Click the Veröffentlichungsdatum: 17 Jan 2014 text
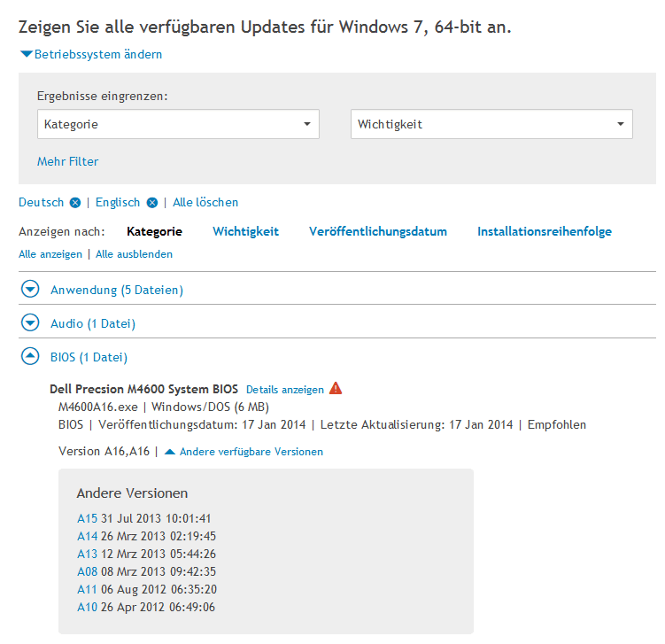 pos(202,424)
